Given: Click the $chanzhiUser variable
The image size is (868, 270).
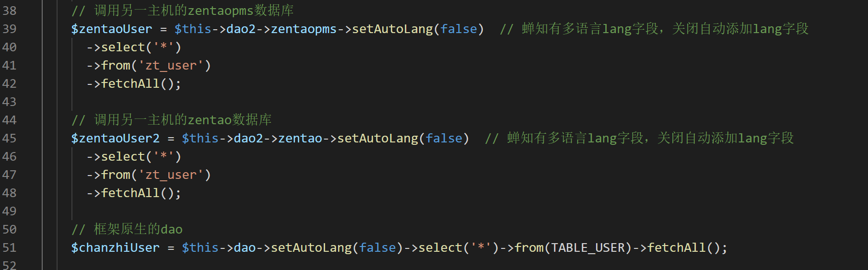Looking at the screenshot, I should pos(115,247).
